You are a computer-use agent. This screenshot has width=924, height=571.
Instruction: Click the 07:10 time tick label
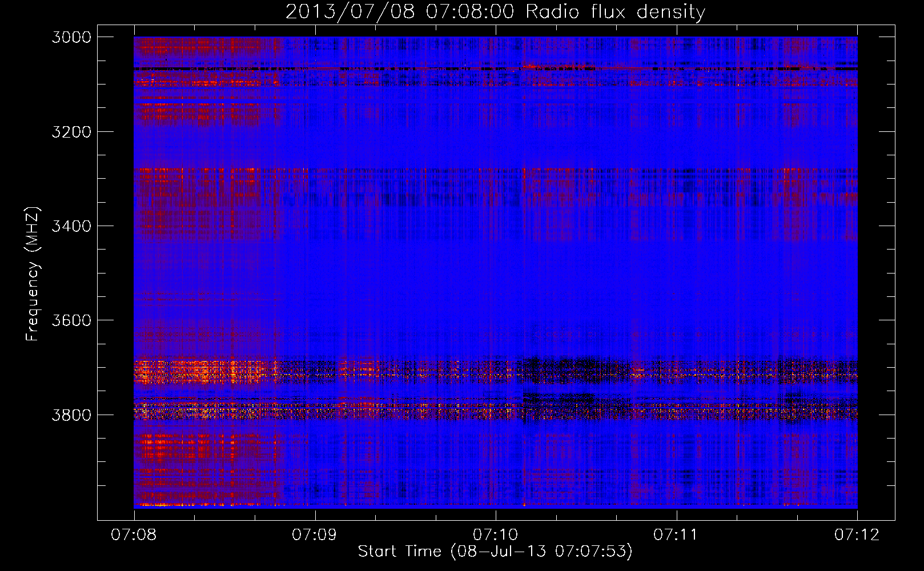[496, 535]
